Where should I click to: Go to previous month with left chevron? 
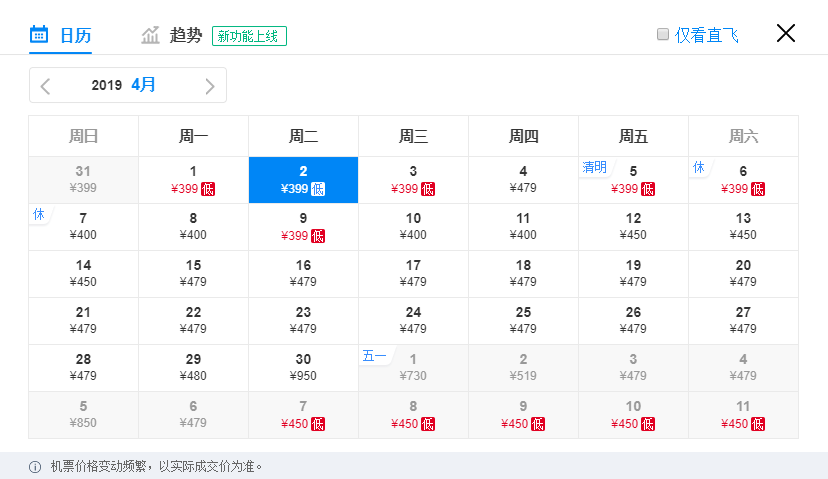pyautogui.click(x=45, y=86)
